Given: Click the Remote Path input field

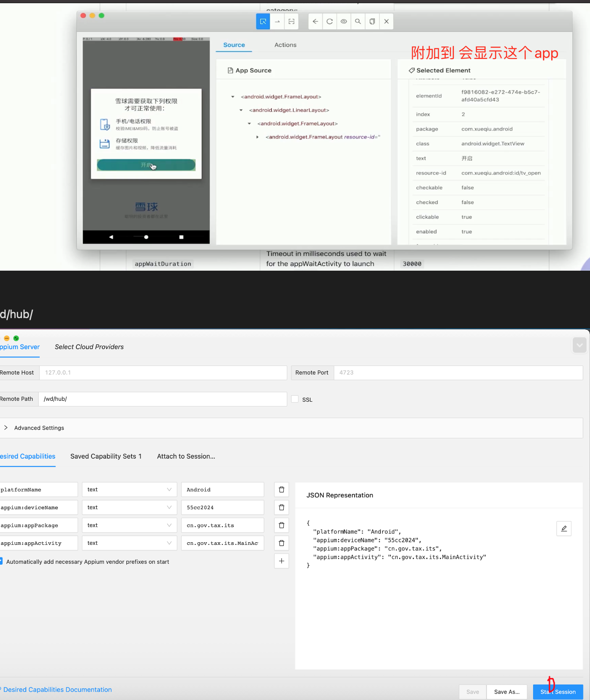Looking at the screenshot, I should [x=163, y=399].
